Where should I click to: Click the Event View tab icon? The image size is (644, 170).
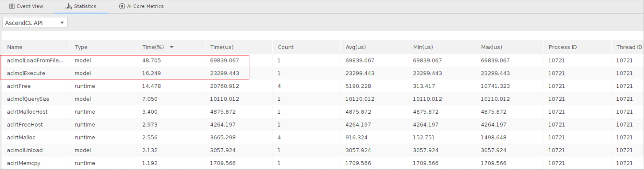pos(12,7)
